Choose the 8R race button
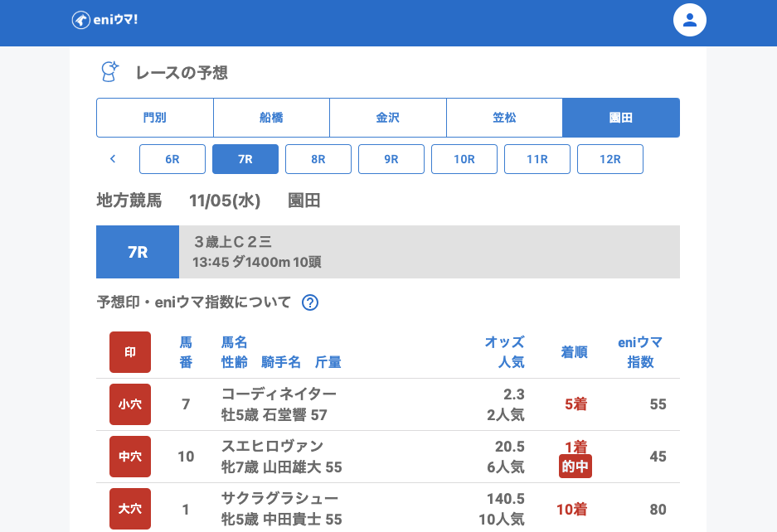 point(318,159)
